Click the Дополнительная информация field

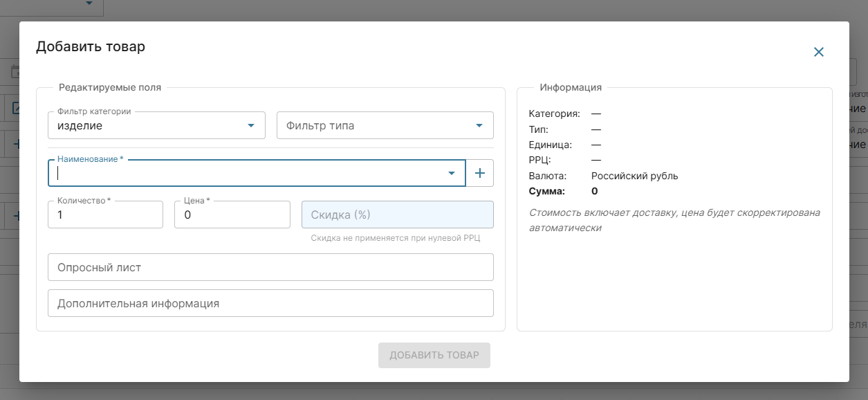[x=270, y=303]
